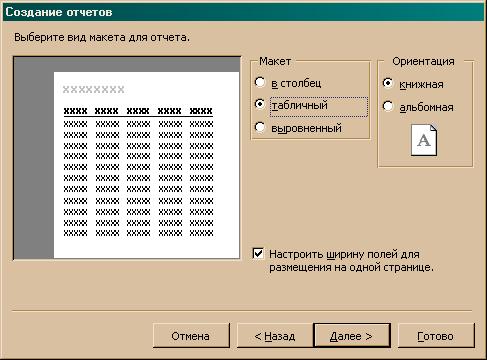Toggle "Настроить ширину полей" checkbox

(x=258, y=254)
